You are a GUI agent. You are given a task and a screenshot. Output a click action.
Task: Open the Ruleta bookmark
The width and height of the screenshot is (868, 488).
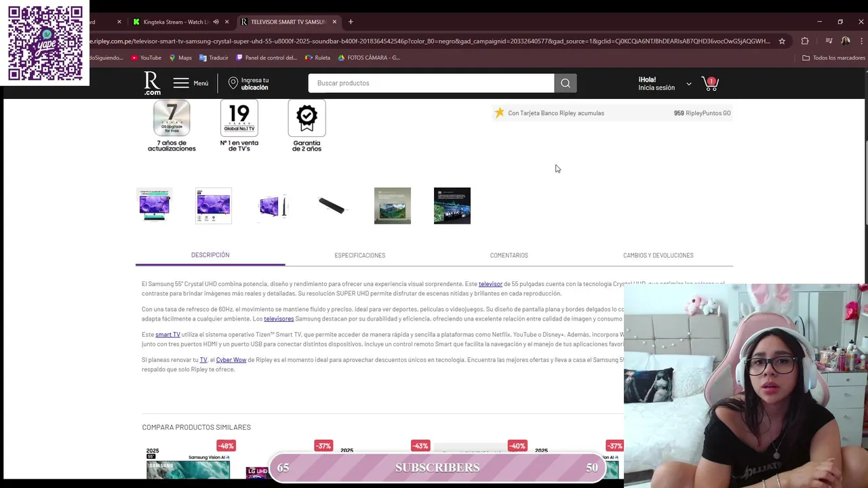click(x=318, y=58)
